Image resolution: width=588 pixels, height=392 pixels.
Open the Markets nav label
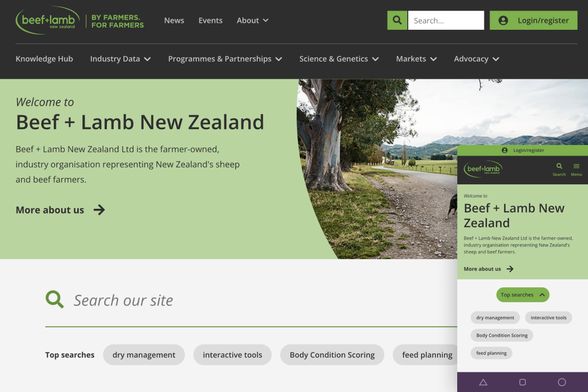[411, 59]
